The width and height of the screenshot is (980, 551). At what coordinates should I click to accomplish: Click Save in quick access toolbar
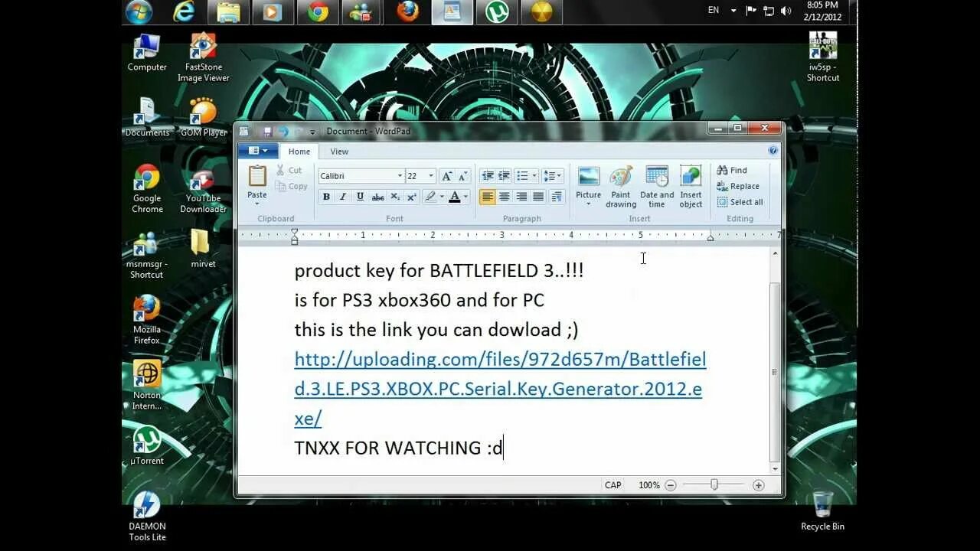267,132
